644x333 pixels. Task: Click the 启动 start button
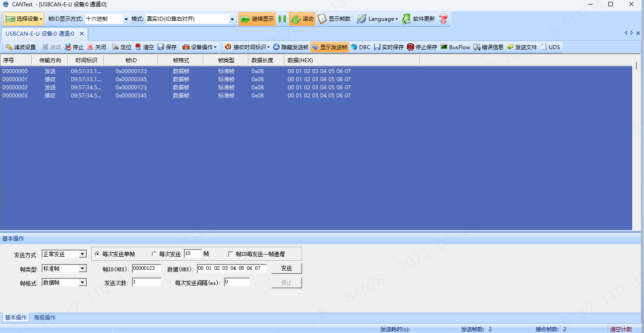tap(51, 47)
